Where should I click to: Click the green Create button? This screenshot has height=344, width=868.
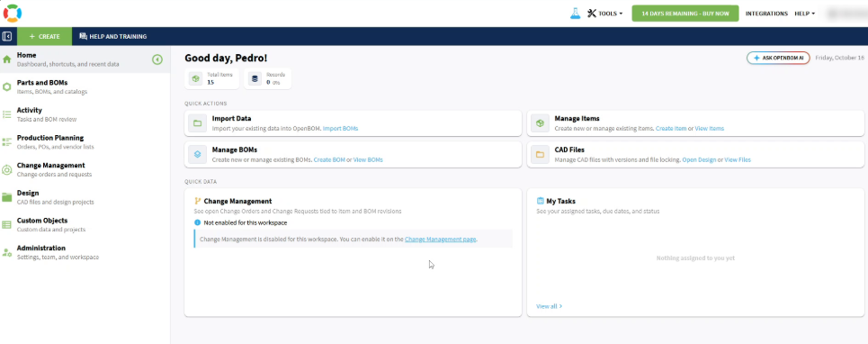tap(44, 36)
